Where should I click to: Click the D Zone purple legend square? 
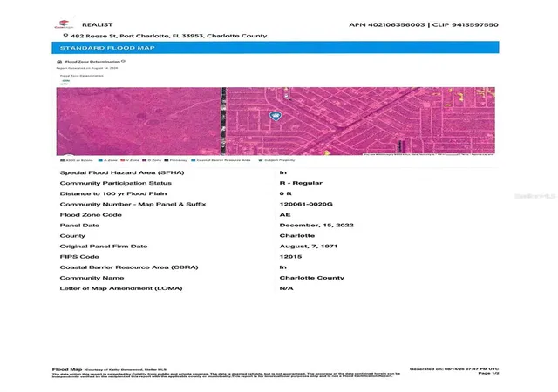point(145,160)
